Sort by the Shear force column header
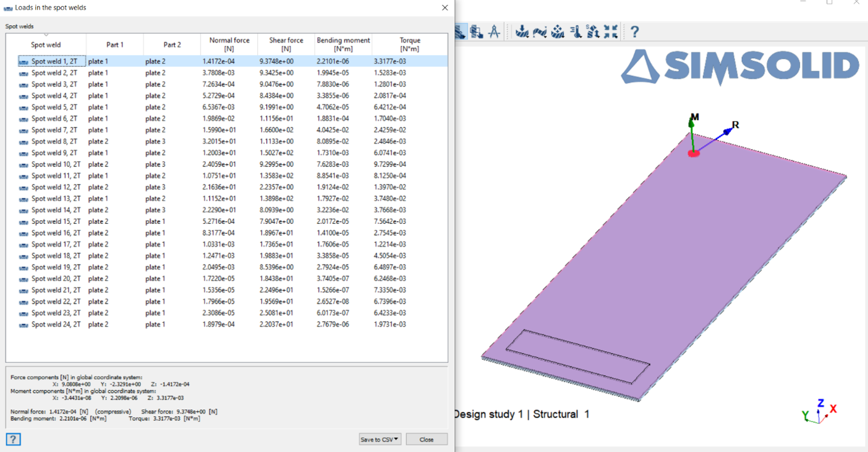This screenshot has width=868, height=452. (286, 45)
